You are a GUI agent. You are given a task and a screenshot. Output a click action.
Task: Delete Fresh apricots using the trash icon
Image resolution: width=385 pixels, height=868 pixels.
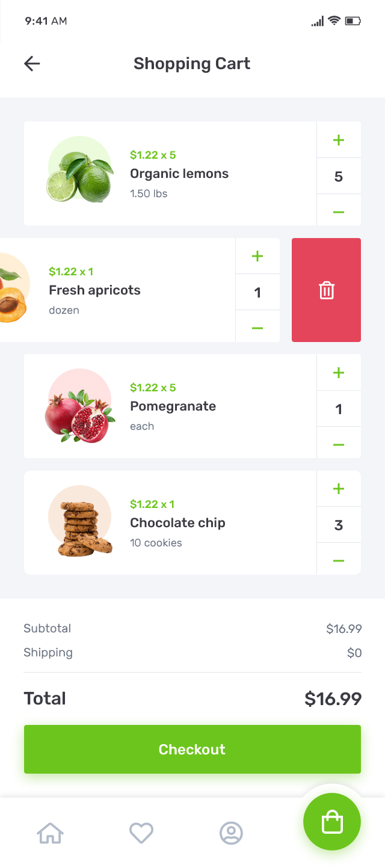click(325, 290)
